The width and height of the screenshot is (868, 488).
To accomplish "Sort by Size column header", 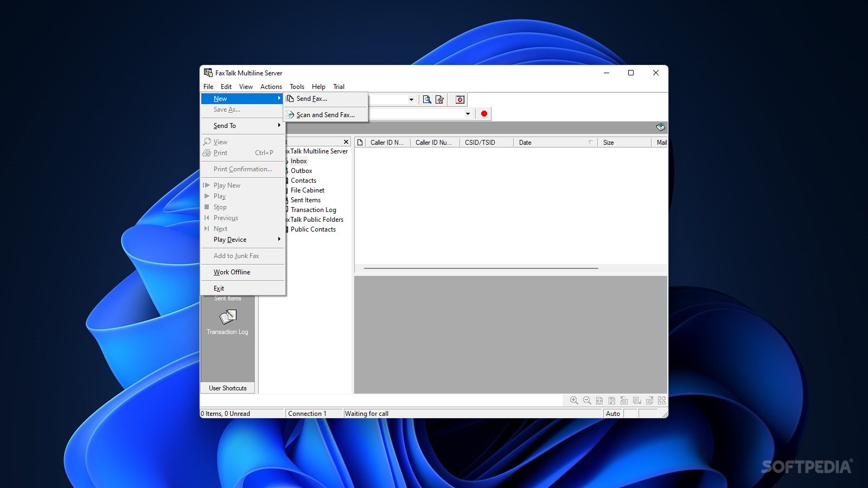I will pyautogui.click(x=624, y=143).
